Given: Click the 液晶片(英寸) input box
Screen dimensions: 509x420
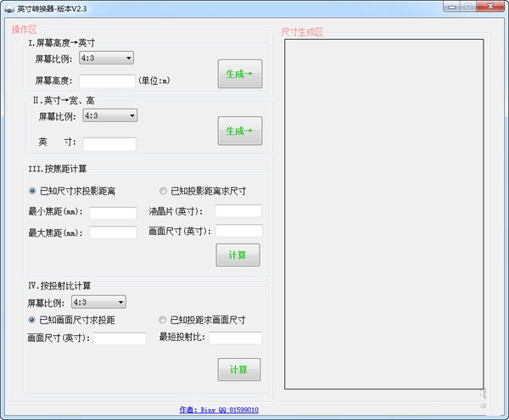Looking at the screenshot, I should point(238,210).
